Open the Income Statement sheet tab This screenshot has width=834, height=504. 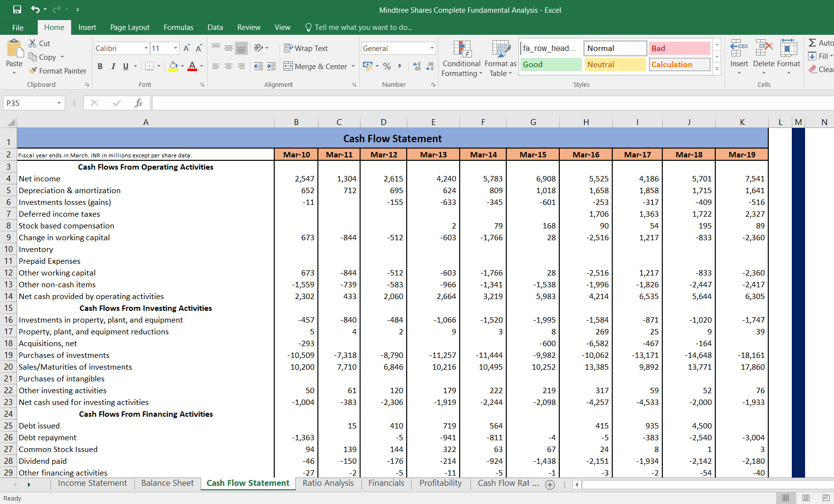click(92, 483)
